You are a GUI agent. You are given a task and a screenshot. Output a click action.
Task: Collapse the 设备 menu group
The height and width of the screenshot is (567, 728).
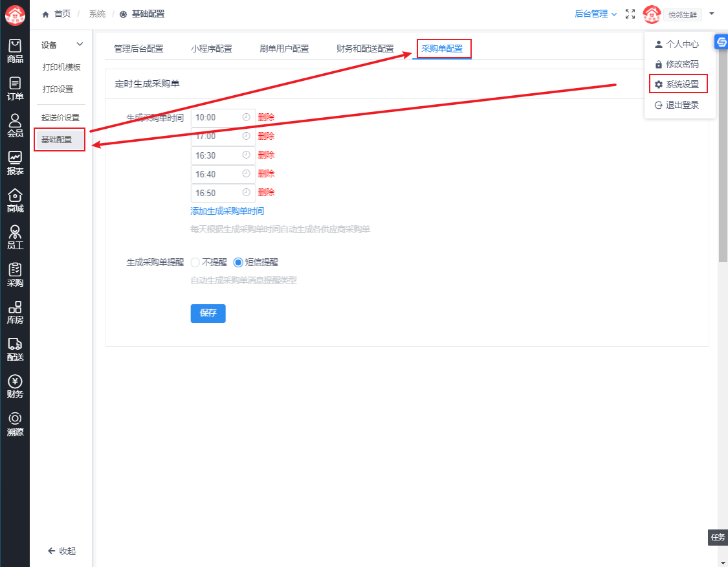click(x=80, y=45)
